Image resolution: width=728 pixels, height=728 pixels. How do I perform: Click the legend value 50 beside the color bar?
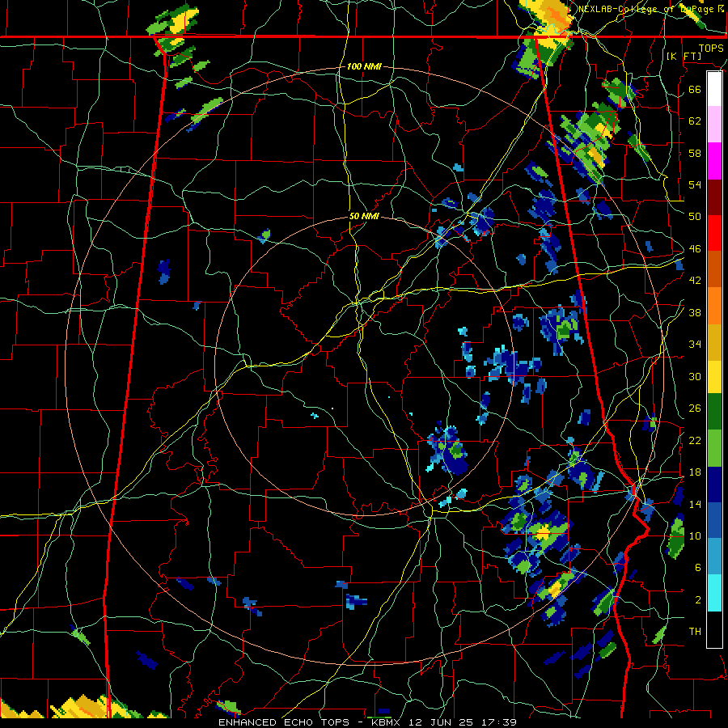coord(695,216)
